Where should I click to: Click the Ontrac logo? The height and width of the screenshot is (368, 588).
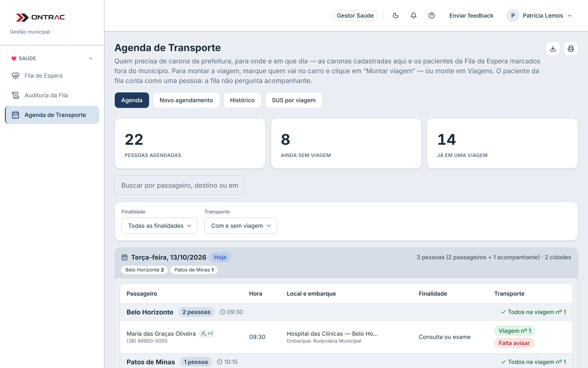click(40, 18)
